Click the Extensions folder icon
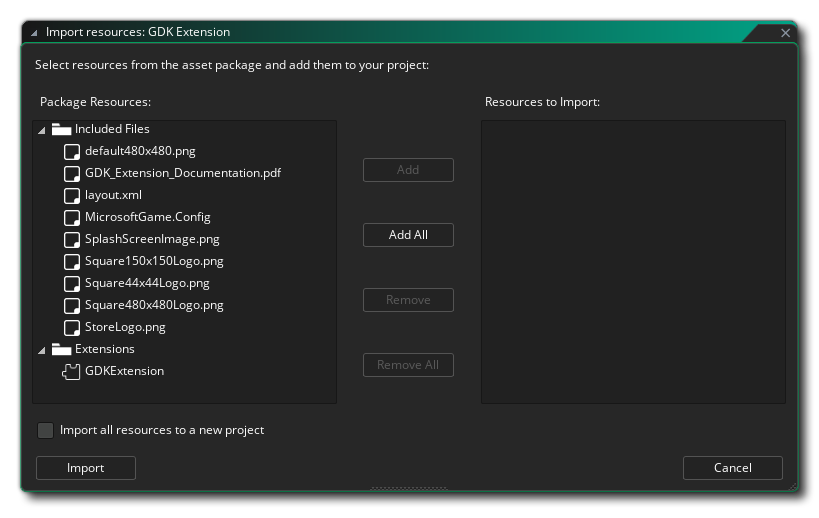Viewport: 819px width, 518px height. tap(61, 349)
